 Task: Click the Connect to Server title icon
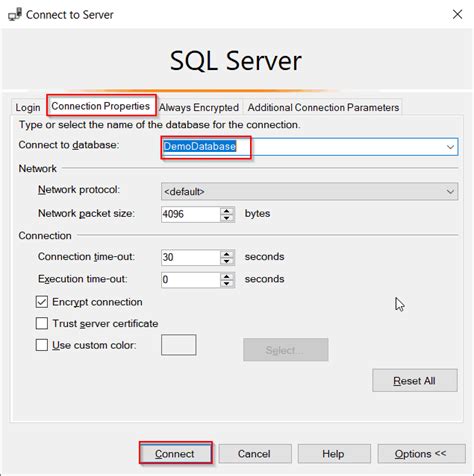15,14
